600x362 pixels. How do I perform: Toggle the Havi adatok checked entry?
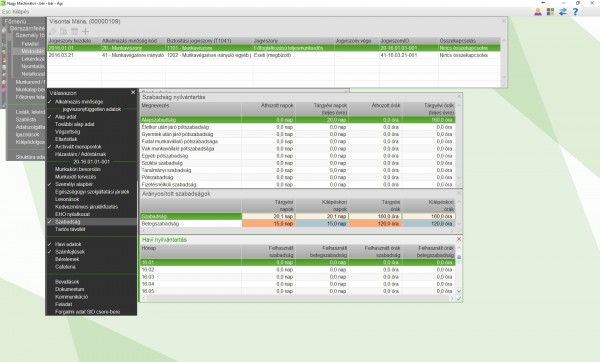[x=68, y=244]
